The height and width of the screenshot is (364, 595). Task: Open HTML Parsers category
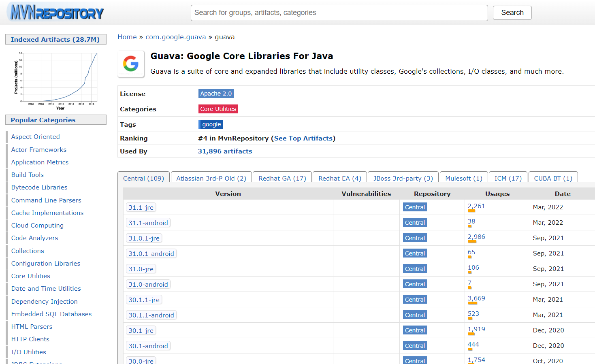pos(32,326)
